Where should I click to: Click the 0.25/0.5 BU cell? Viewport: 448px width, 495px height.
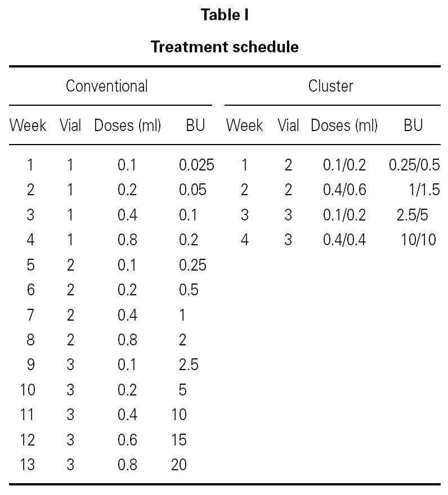click(x=414, y=165)
